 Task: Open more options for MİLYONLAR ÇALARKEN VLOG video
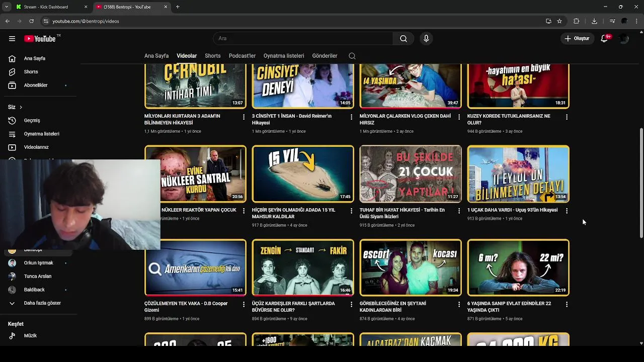click(x=459, y=117)
